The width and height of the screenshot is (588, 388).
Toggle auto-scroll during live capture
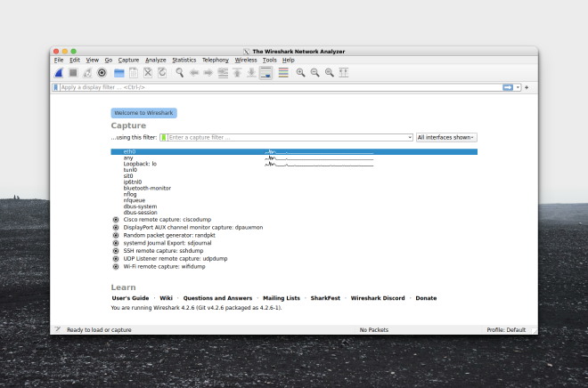265,73
